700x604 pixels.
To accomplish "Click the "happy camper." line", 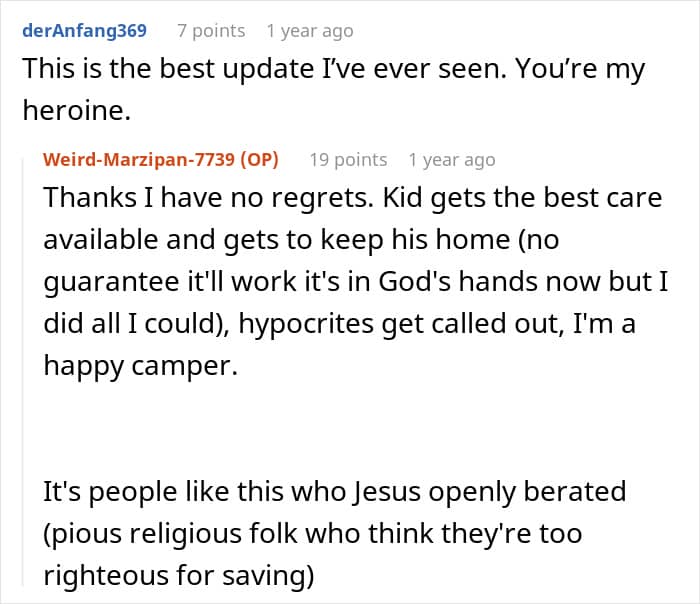I will [141, 366].
